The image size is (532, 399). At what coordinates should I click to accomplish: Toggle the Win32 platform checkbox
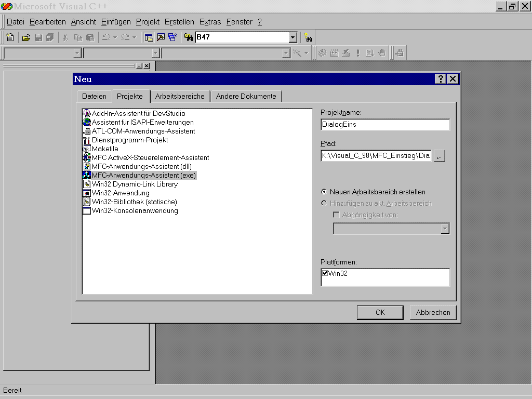pyautogui.click(x=325, y=273)
